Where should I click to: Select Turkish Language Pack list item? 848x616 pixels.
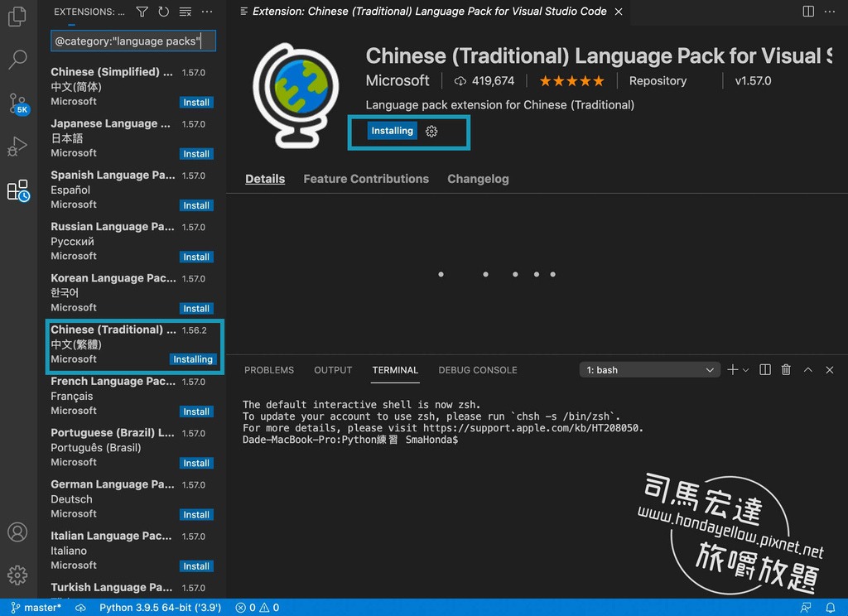(x=132, y=590)
